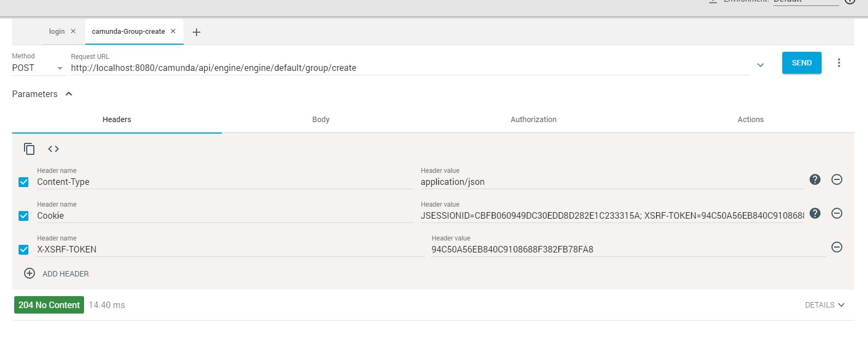Click the Cookie header name field
Screen dimensions: 868x361
225,215
